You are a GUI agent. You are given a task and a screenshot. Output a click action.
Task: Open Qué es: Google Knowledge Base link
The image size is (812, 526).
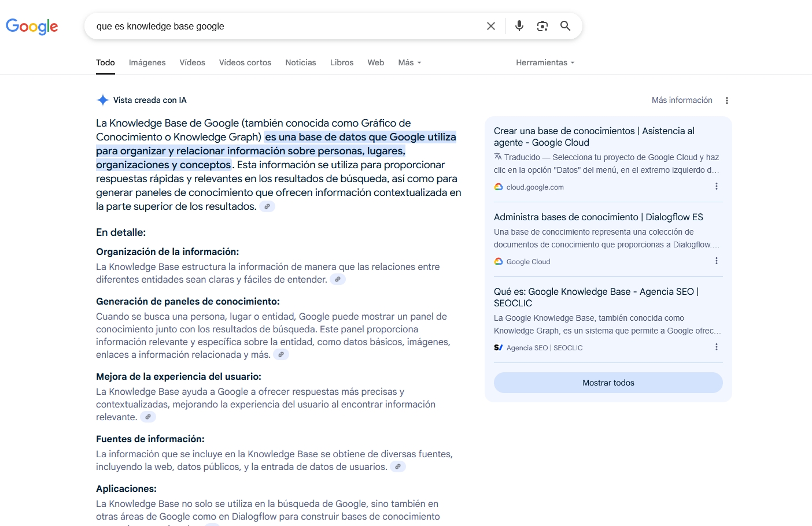point(596,297)
